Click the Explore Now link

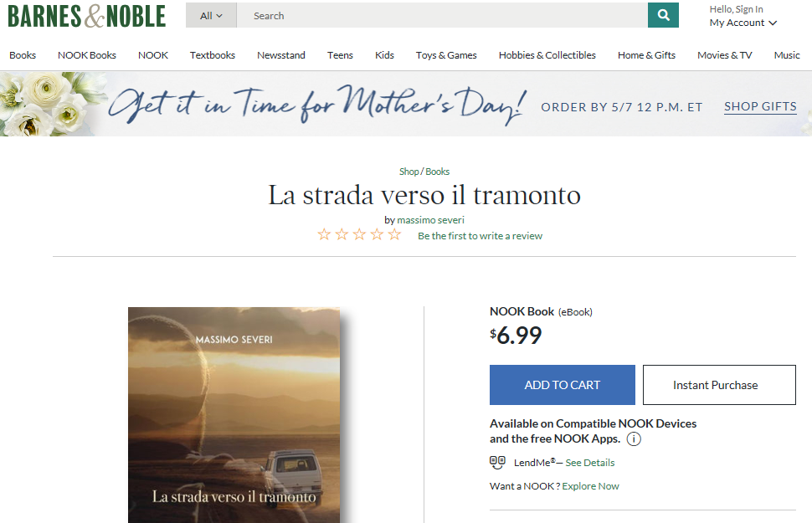[590, 486]
